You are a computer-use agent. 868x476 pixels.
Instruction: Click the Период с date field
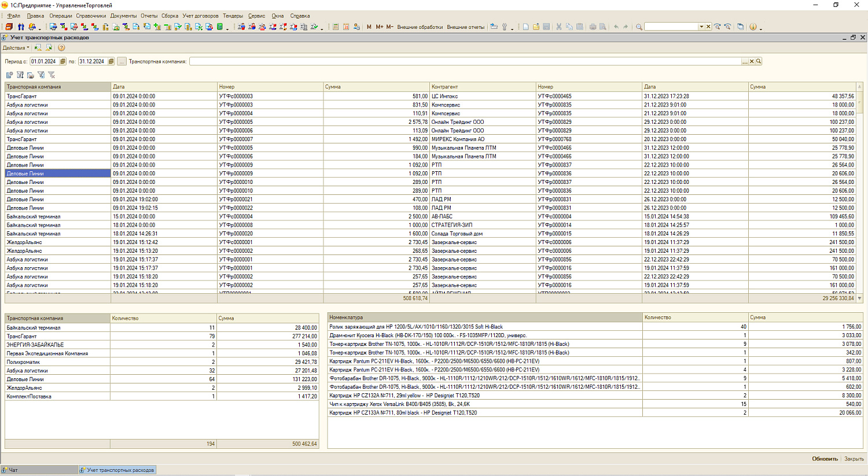tap(44, 61)
